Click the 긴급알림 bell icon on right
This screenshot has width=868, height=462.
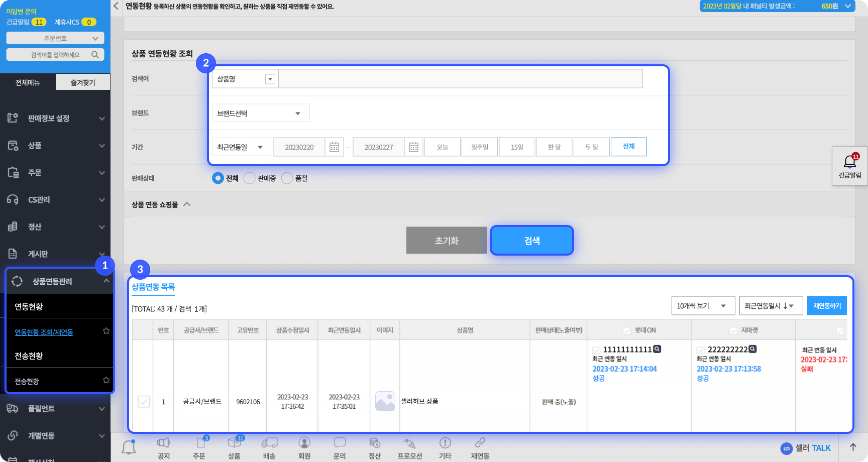849,162
